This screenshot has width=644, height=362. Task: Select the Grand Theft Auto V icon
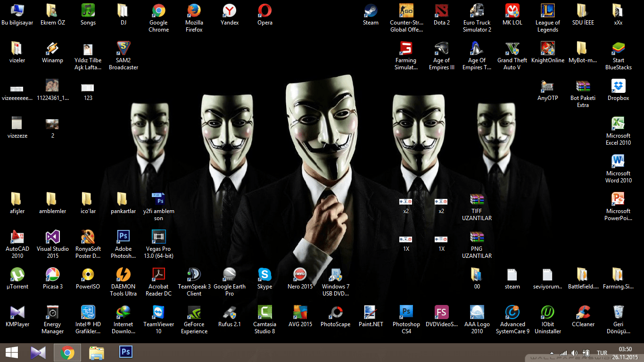tap(512, 56)
